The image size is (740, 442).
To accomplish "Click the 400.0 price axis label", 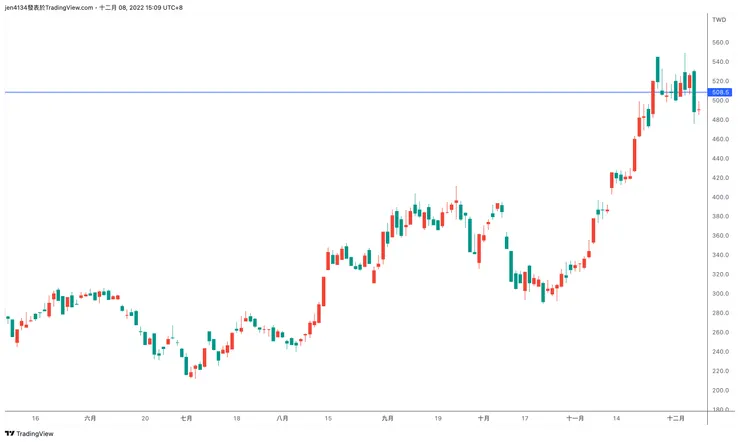I will point(721,197).
